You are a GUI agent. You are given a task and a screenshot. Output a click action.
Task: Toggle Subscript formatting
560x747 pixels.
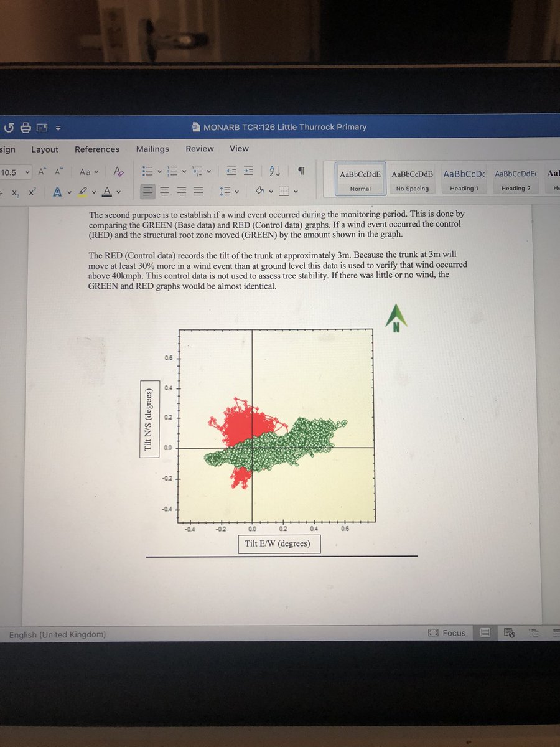click(x=14, y=194)
